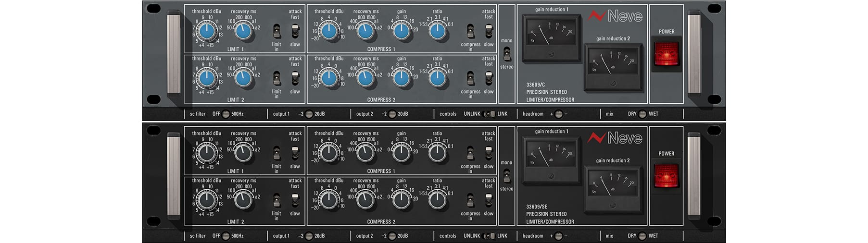Viewport: 868px width, 243px height.
Task: Adjust the output 1 knob on 33609/C
Action: tap(309, 114)
